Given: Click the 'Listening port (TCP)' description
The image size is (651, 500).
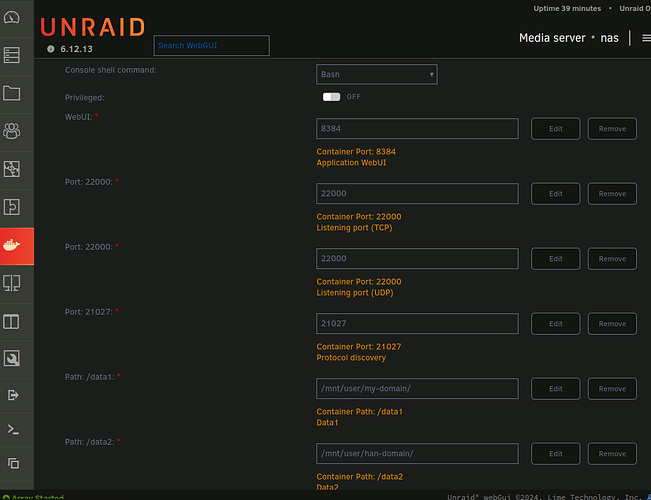Looking at the screenshot, I should click(x=354, y=228).
